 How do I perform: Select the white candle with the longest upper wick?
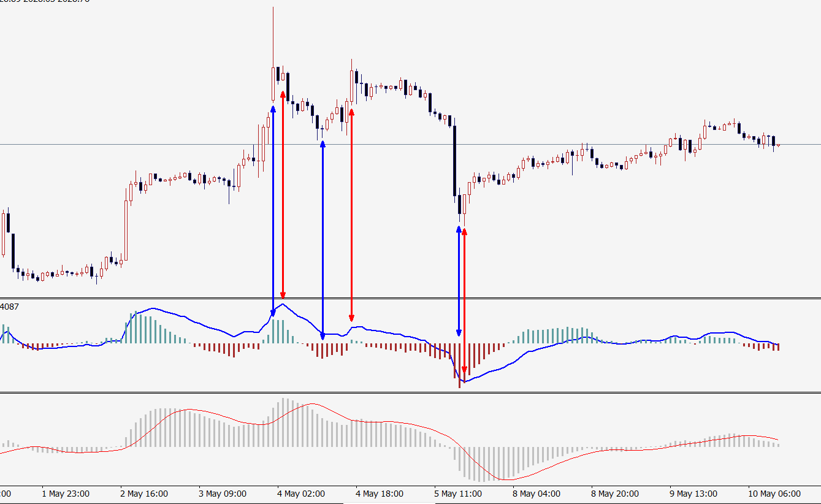click(273, 83)
